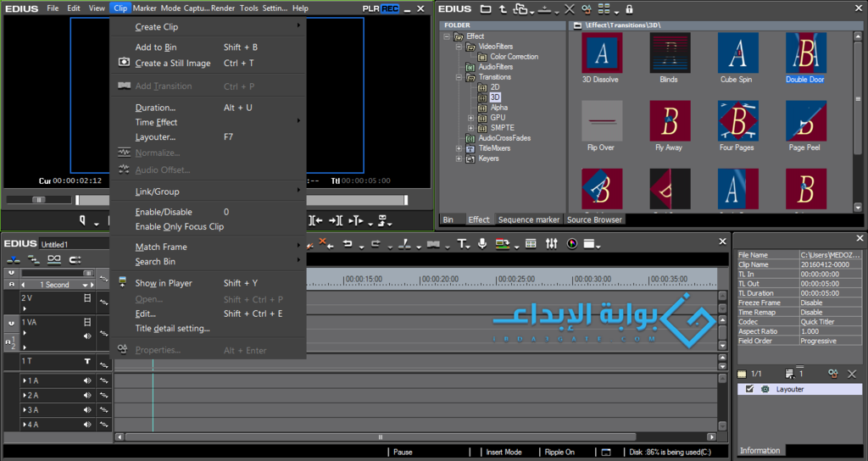Click the Information tab in the lower right panel
The image size is (868, 461).
tap(759, 451)
